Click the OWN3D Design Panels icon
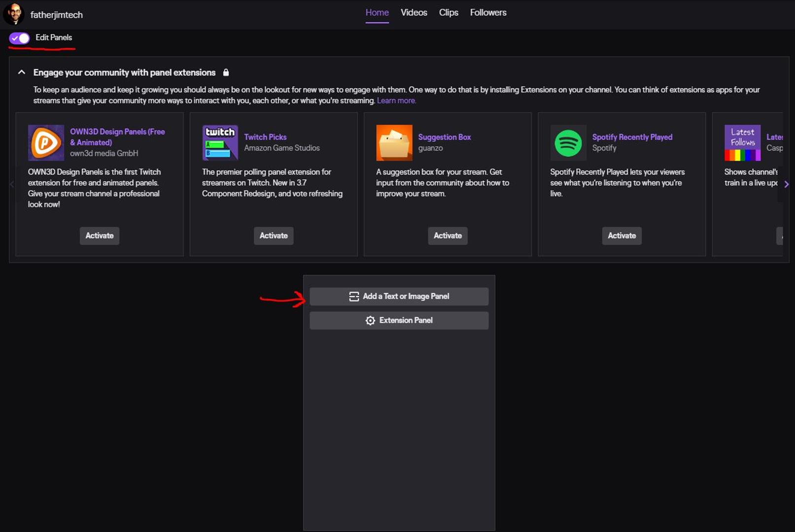795x532 pixels. pyautogui.click(x=46, y=143)
